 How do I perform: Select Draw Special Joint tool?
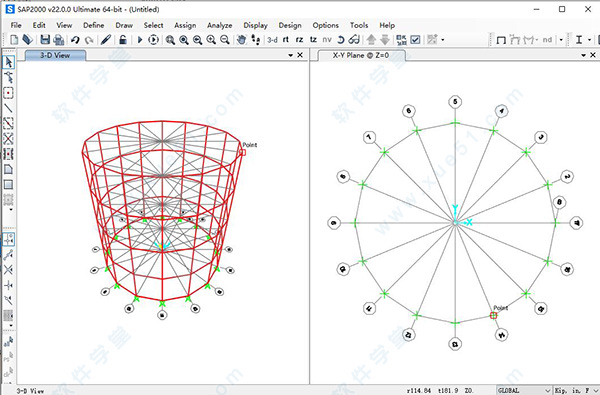pyautogui.click(x=8, y=93)
